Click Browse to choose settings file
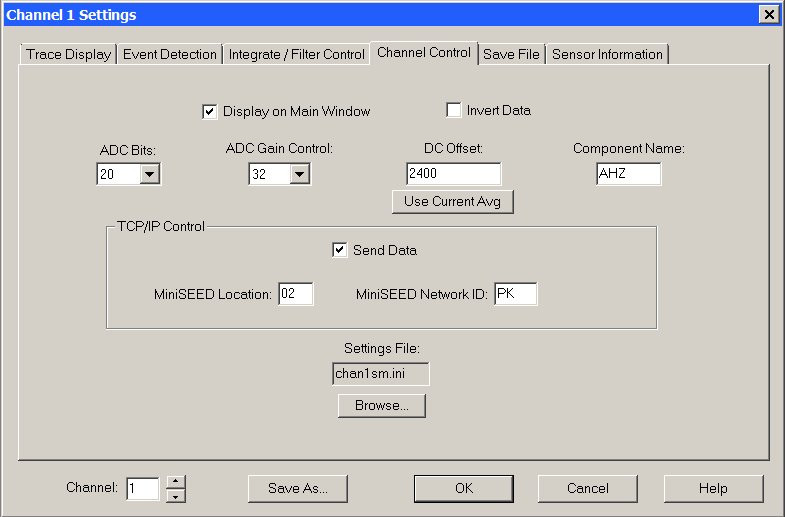Image resolution: width=785 pixels, height=517 pixels. point(381,406)
